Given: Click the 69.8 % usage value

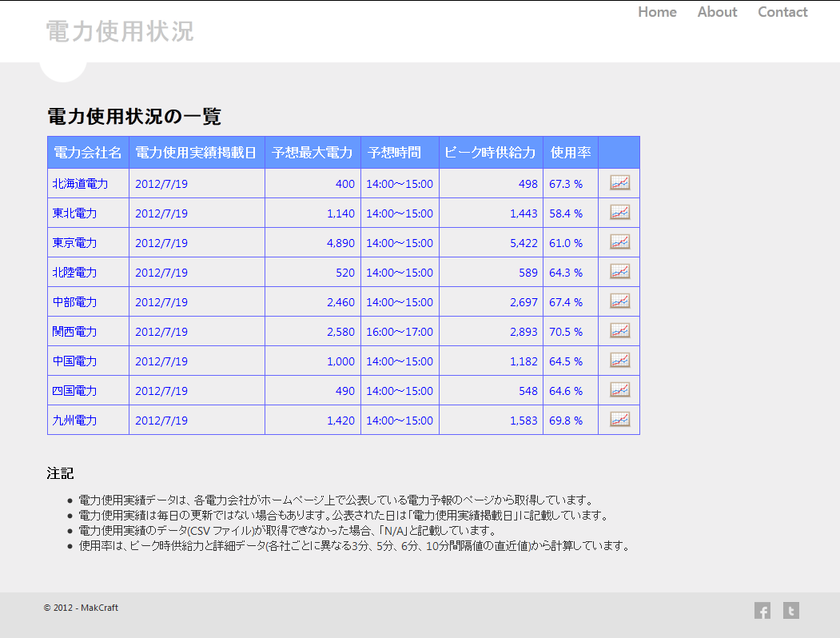Looking at the screenshot, I should click(566, 421).
